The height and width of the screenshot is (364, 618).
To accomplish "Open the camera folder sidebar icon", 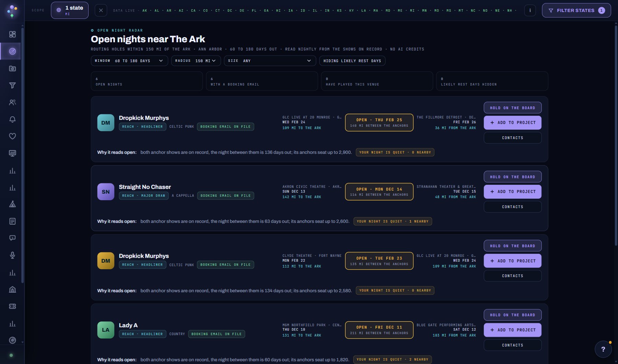I will tap(12, 68).
